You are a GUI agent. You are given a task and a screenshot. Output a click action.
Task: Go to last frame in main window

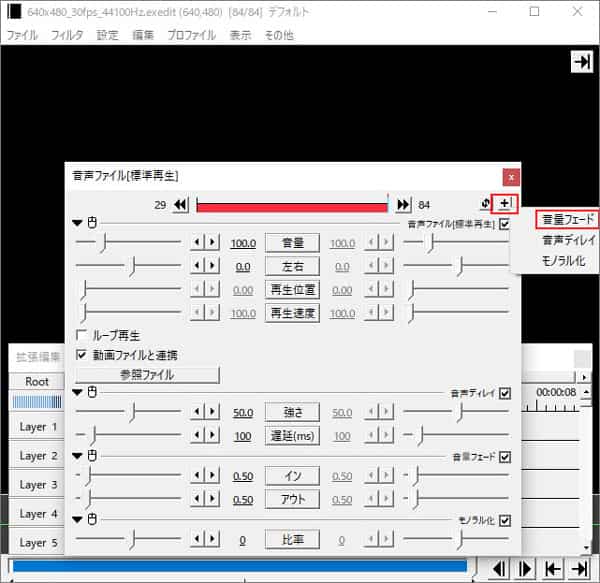click(x=579, y=569)
